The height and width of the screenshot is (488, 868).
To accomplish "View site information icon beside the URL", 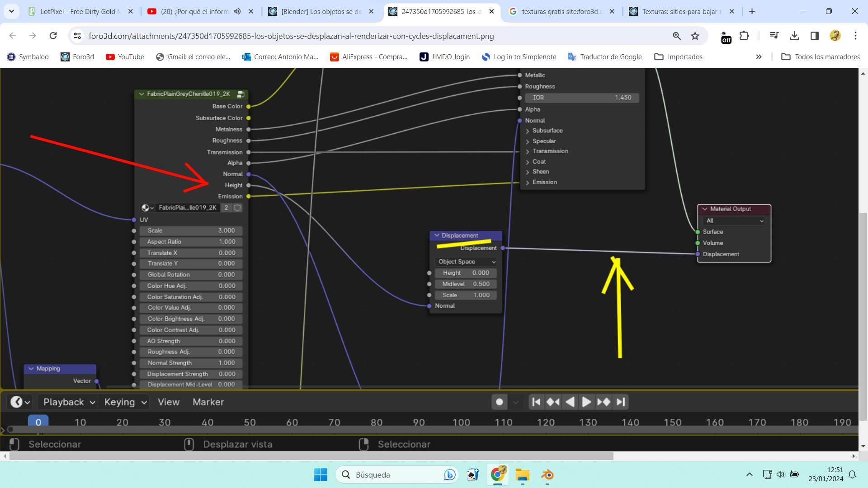I will pos(77,36).
